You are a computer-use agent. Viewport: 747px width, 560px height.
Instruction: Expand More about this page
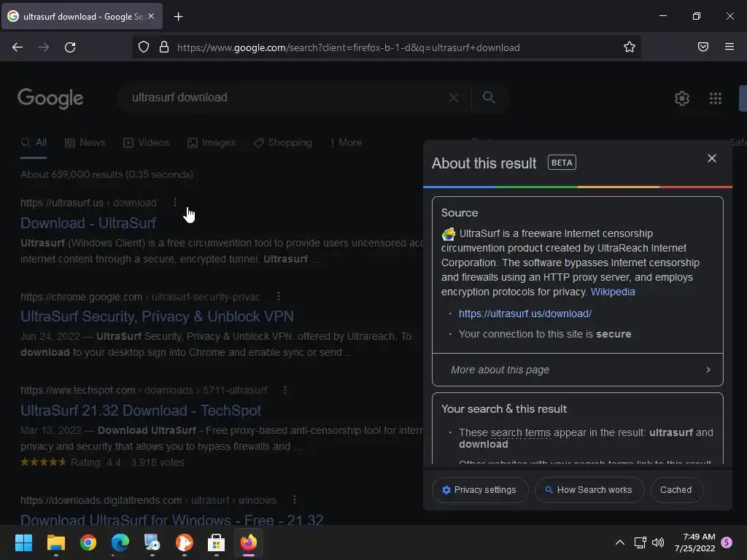(x=578, y=370)
